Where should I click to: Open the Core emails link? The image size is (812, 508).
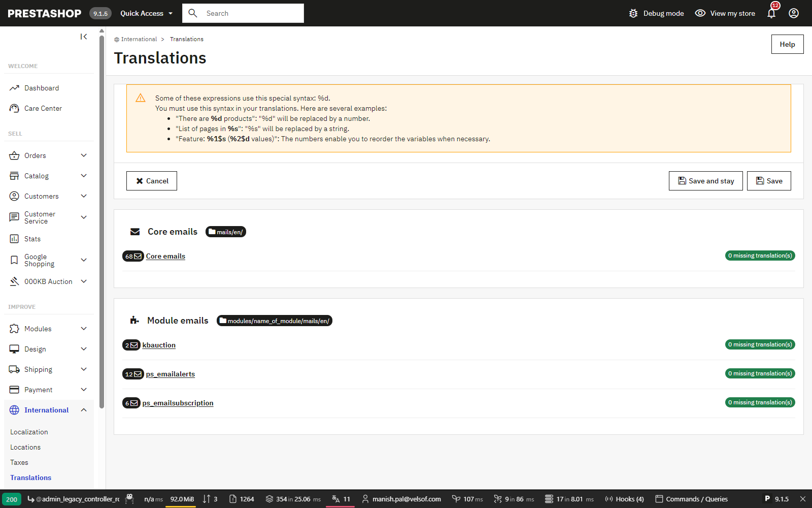pyautogui.click(x=165, y=256)
